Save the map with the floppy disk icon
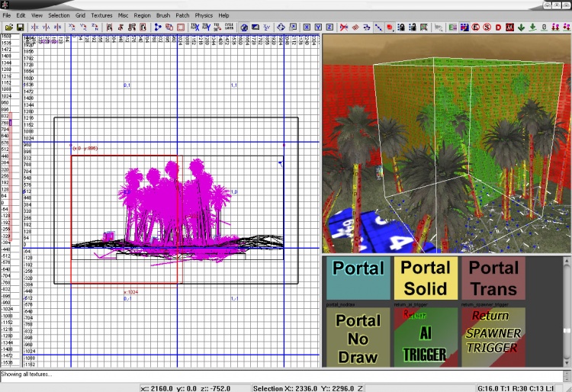This screenshot has height=392, width=572. click(20, 27)
